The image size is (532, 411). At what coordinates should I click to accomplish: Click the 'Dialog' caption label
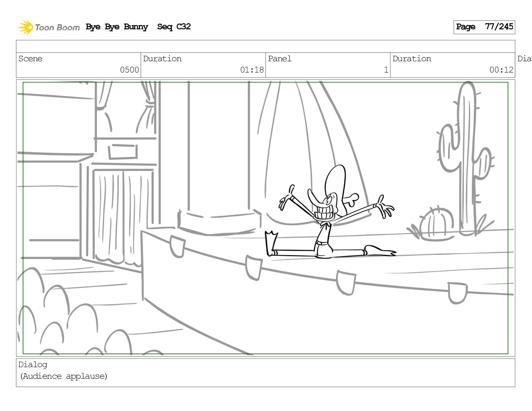[x=33, y=365]
